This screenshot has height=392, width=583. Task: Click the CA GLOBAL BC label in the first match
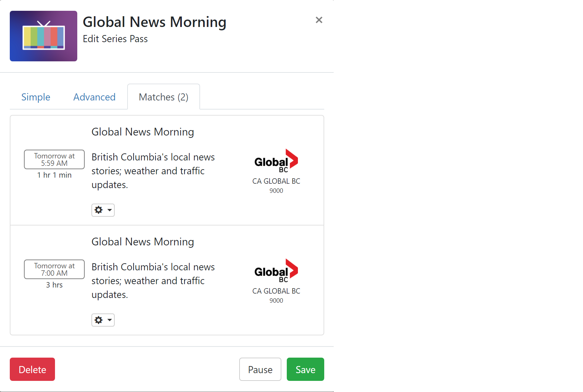point(276,181)
